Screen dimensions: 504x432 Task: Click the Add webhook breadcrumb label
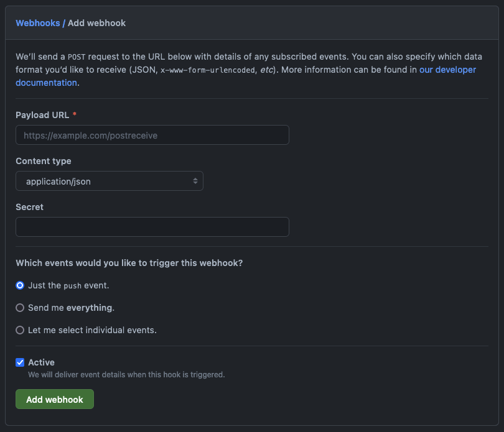coord(96,22)
